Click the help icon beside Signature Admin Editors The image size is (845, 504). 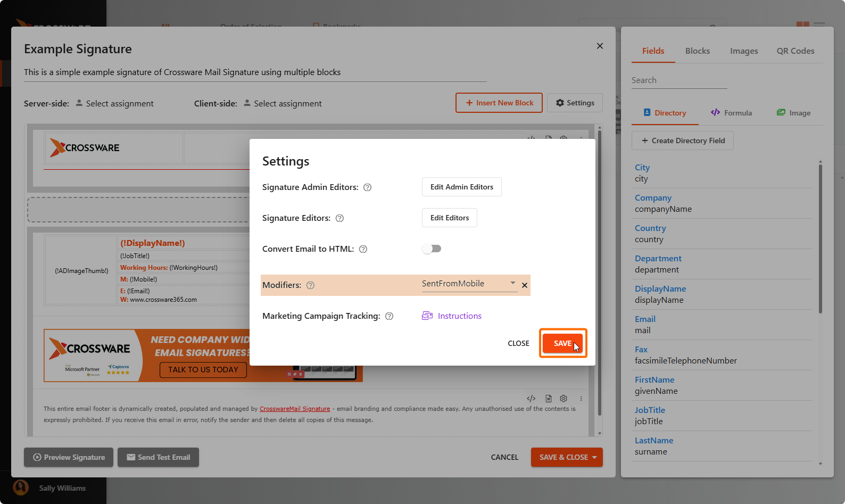[367, 187]
